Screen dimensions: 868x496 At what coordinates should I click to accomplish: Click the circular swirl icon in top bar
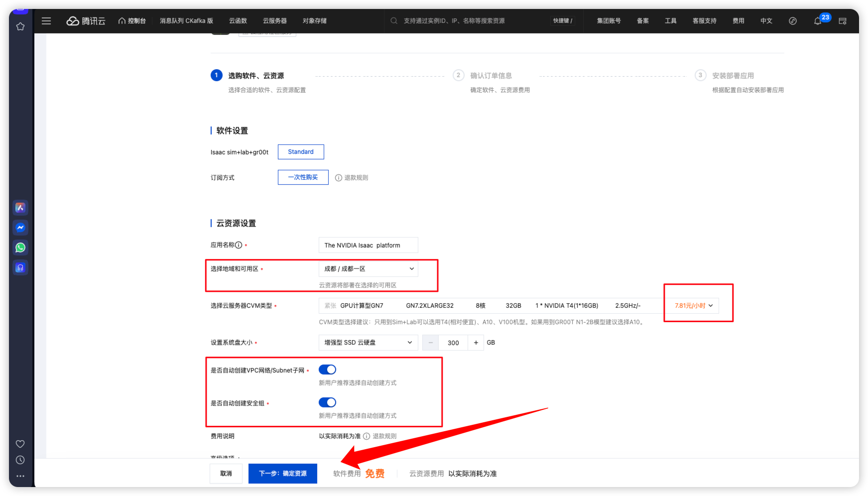(x=793, y=21)
